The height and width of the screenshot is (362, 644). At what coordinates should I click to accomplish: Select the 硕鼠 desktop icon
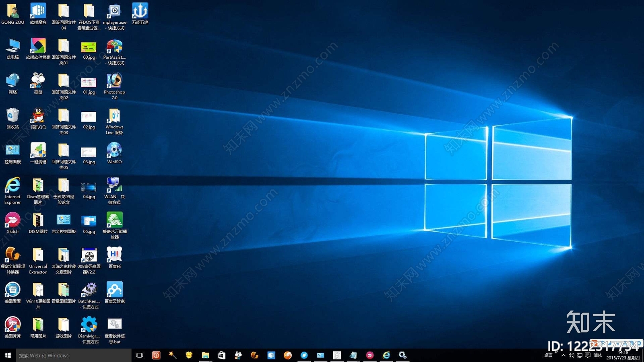tap(38, 84)
